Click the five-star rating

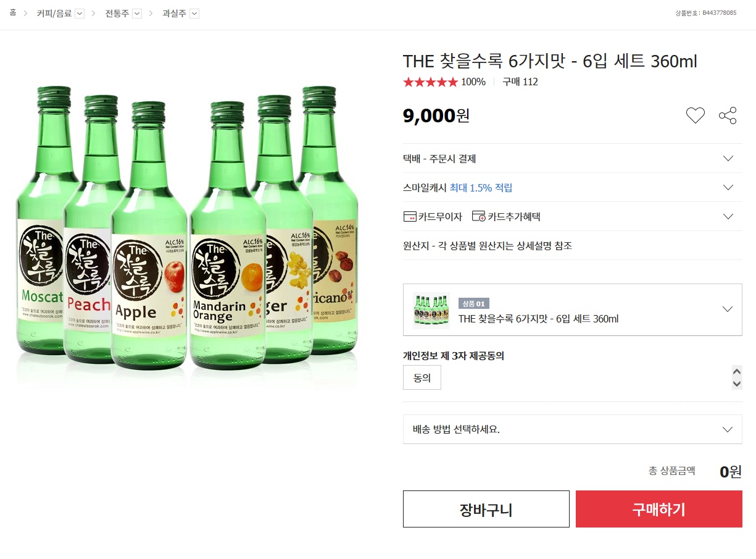click(x=430, y=82)
